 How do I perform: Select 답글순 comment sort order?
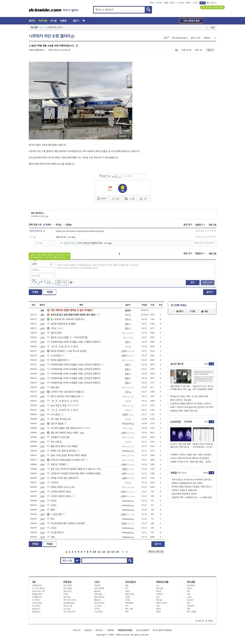(x=68, y=225)
